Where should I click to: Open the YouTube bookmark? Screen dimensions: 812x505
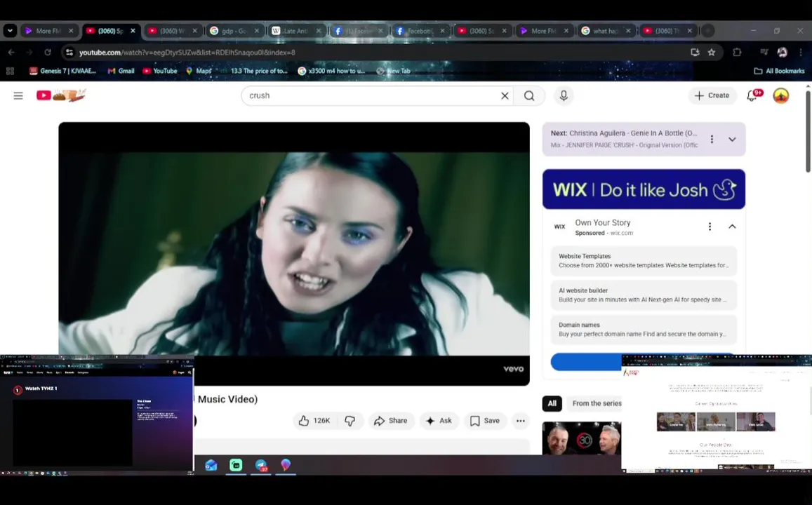[159, 71]
